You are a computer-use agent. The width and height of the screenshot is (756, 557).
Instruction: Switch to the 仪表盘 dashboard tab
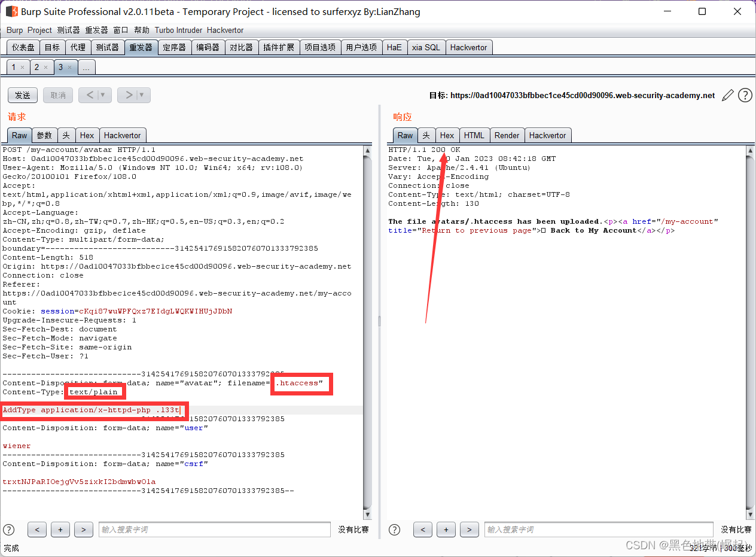pyautogui.click(x=23, y=47)
